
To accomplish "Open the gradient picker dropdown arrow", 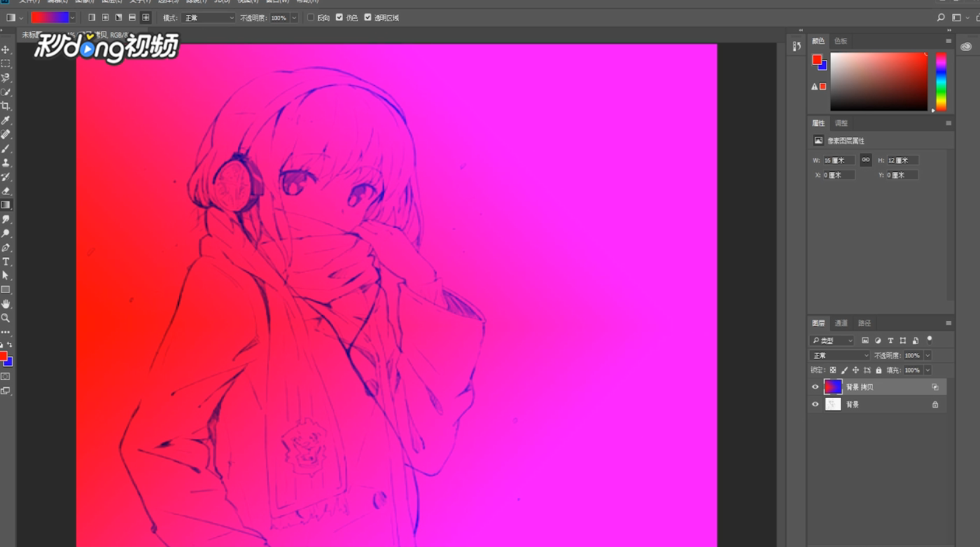I will (72, 18).
